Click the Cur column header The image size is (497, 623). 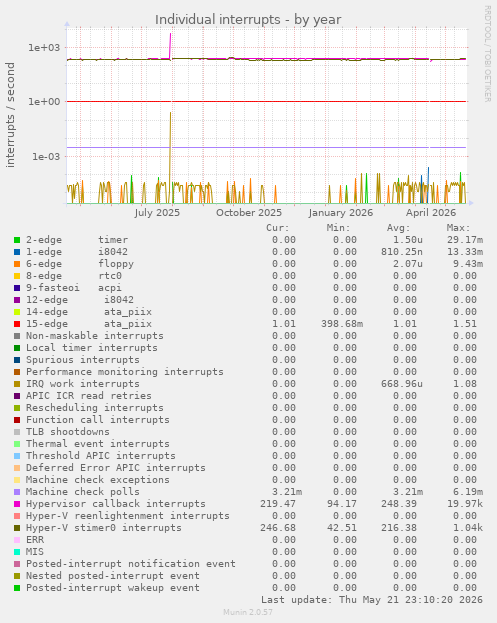(x=278, y=228)
